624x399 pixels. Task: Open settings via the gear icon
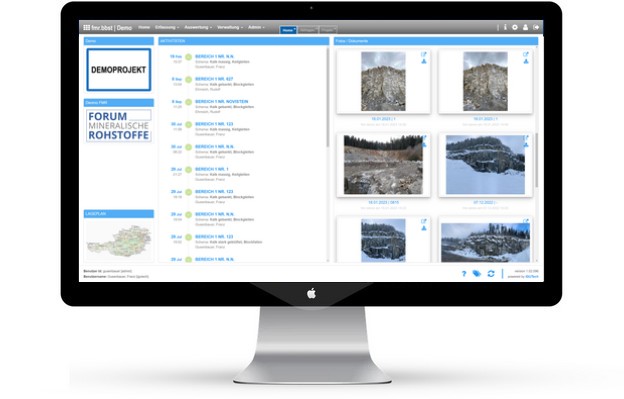click(x=515, y=27)
